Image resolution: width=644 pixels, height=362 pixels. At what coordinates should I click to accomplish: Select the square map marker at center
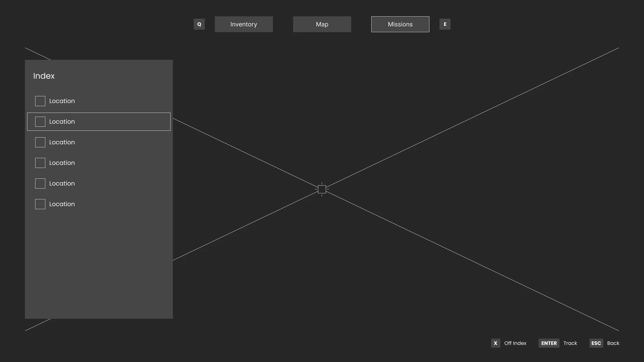click(322, 189)
